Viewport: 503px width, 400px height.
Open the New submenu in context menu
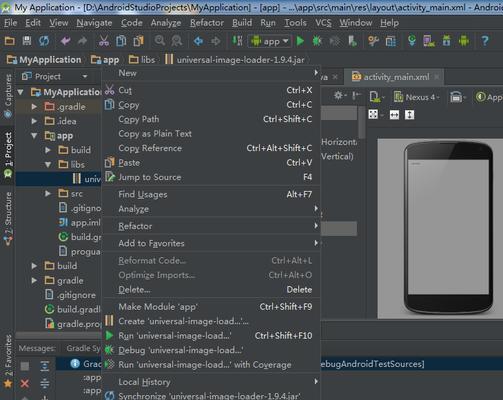[x=211, y=73]
